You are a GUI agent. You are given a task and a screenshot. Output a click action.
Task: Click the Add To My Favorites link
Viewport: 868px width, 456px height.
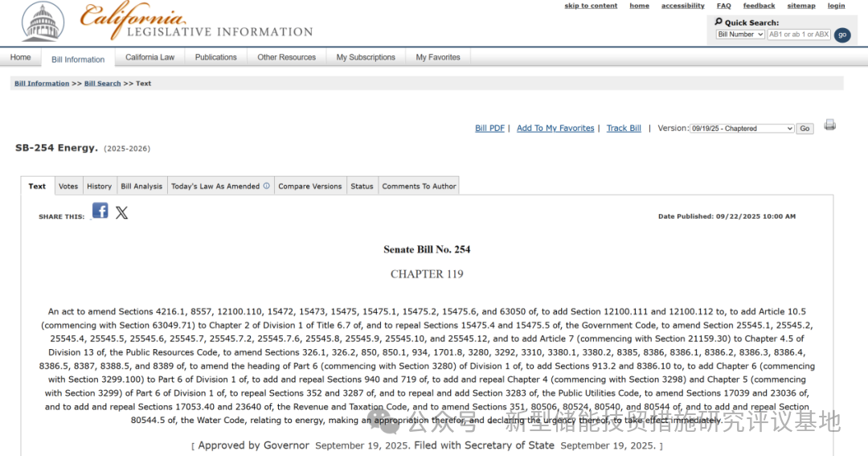point(555,129)
